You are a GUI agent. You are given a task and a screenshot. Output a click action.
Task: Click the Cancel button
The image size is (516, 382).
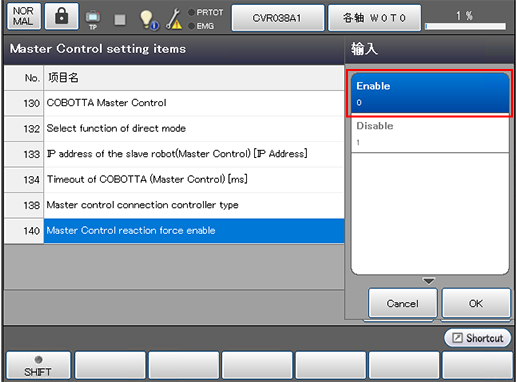point(403,303)
